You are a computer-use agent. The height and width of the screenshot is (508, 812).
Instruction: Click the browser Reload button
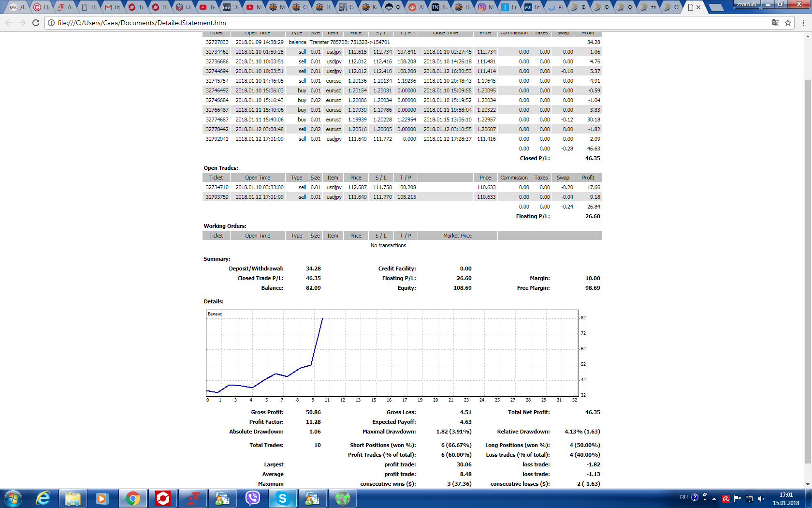point(35,23)
